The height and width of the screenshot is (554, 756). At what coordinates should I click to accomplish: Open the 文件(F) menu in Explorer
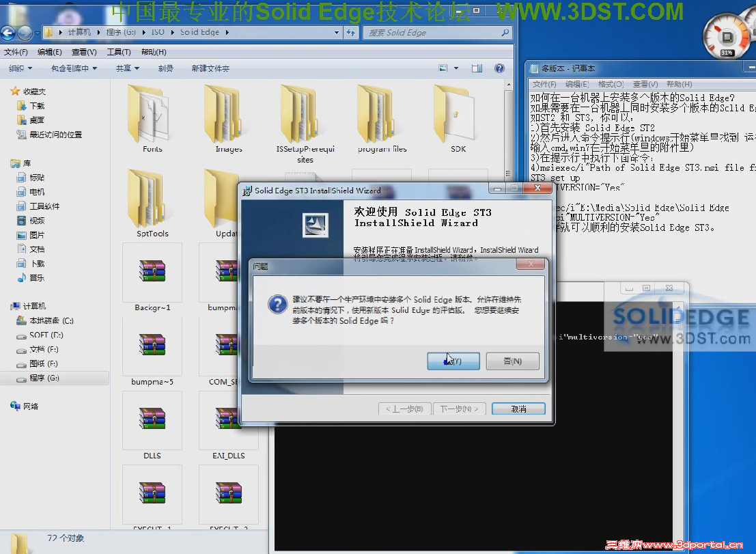16,52
